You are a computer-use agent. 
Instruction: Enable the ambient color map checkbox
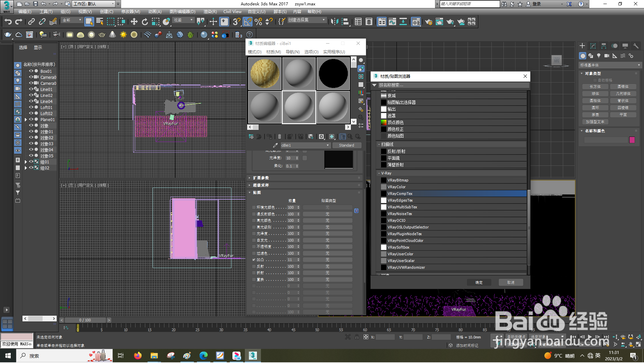point(254,207)
